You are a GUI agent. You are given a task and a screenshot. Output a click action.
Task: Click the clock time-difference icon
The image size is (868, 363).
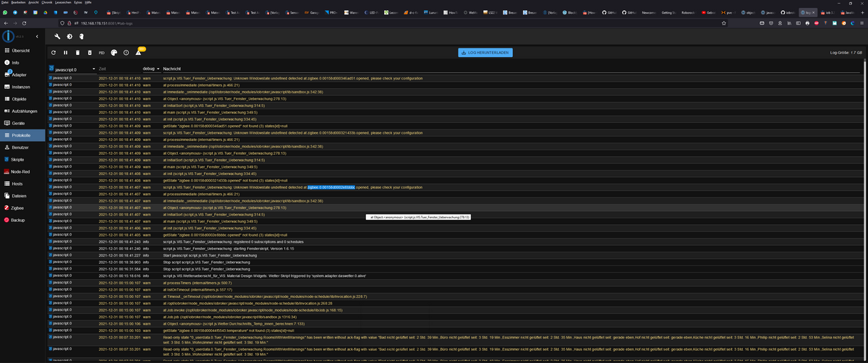point(126,53)
